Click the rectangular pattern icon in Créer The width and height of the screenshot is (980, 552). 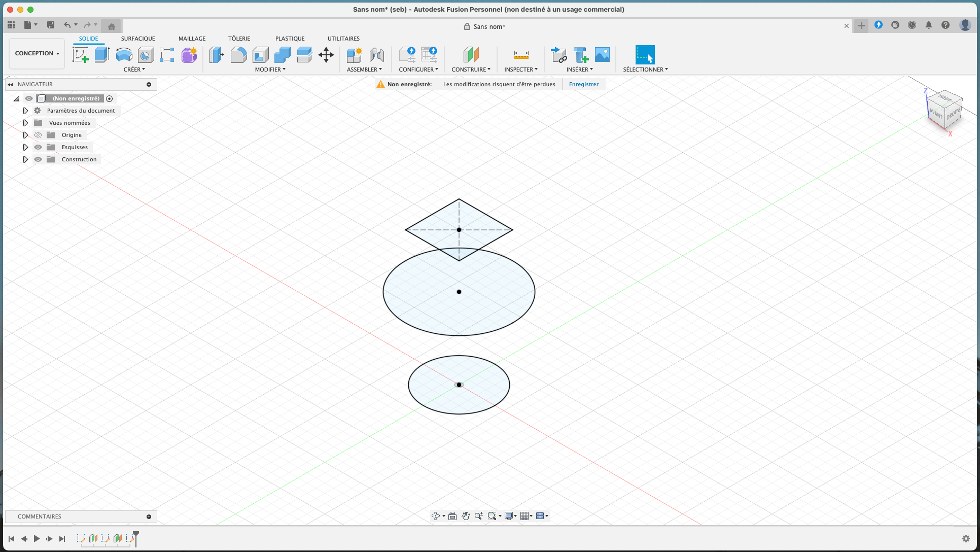pos(167,55)
